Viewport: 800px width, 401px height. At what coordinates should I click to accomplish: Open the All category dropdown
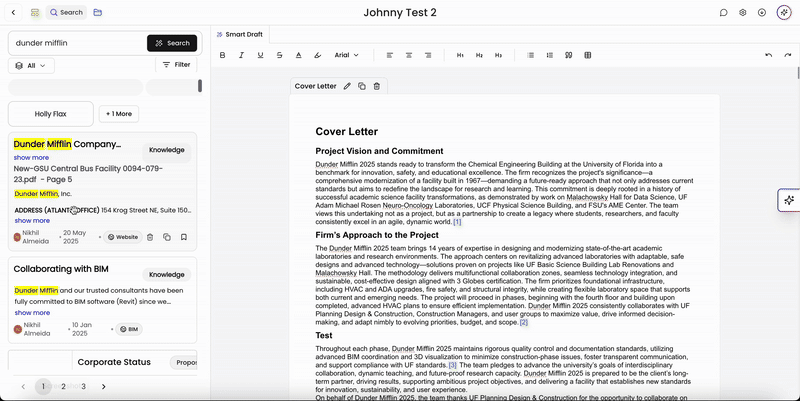(x=31, y=65)
